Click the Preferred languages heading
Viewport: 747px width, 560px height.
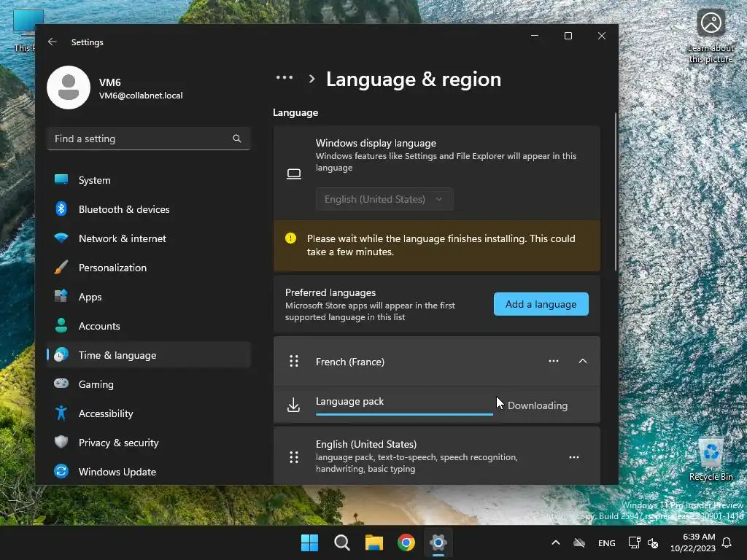coord(330,292)
